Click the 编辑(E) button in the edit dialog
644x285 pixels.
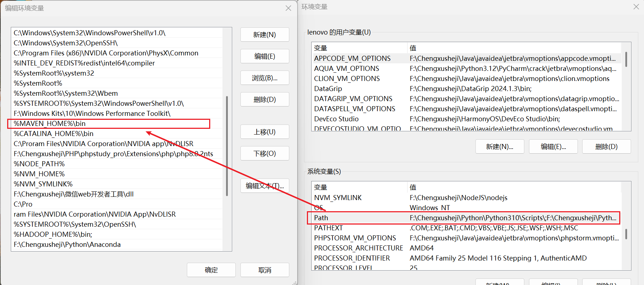point(264,56)
